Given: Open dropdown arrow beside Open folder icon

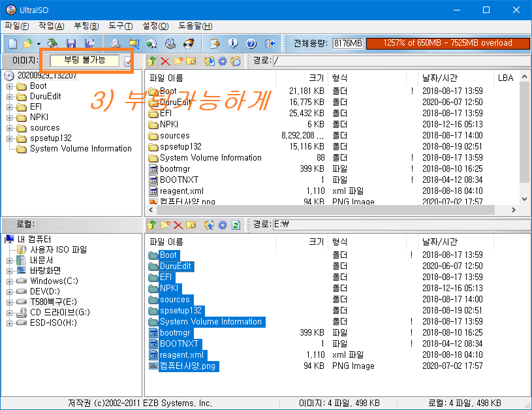Looking at the screenshot, I should coord(39,44).
